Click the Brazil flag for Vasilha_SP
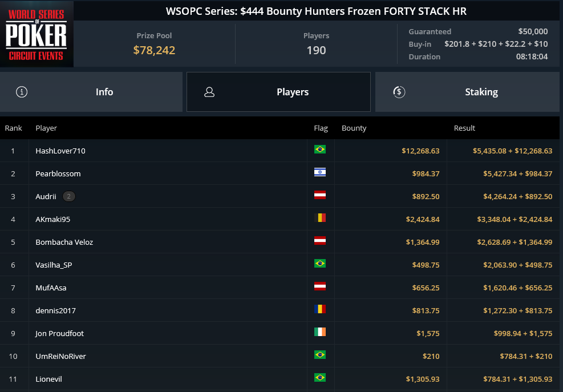The image size is (563, 392). [x=320, y=264]
